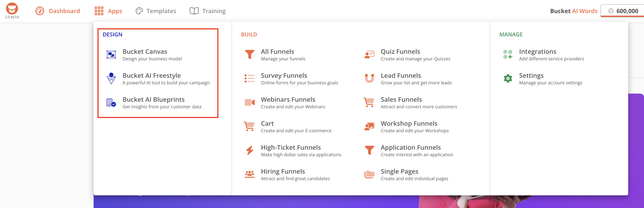Click the Application Funnels funnel icon
The image size is (644, 208).
coord(369,151)
